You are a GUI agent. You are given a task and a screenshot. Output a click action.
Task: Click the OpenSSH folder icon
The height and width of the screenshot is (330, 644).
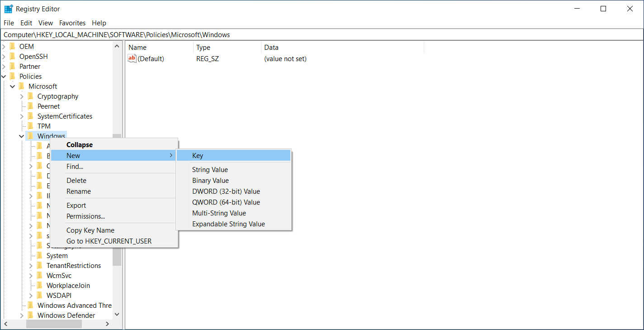pyautogui.click(x=13, y=56)
